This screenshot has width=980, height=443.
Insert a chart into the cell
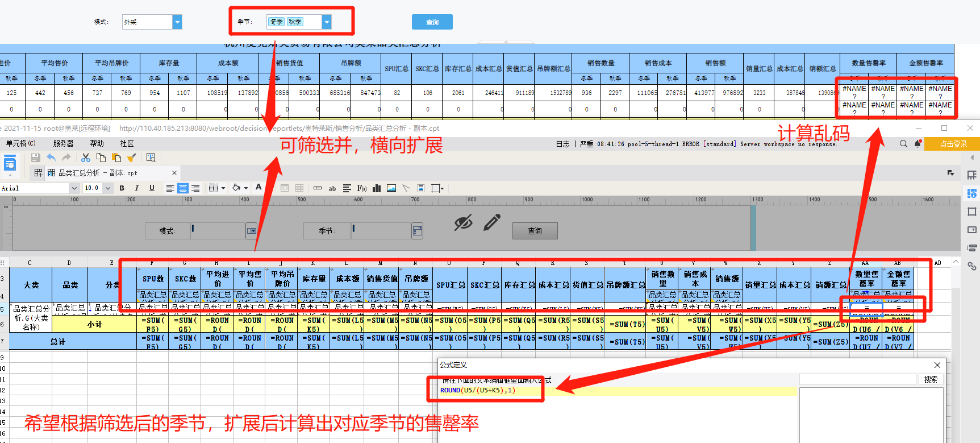(x=377, y=188)
